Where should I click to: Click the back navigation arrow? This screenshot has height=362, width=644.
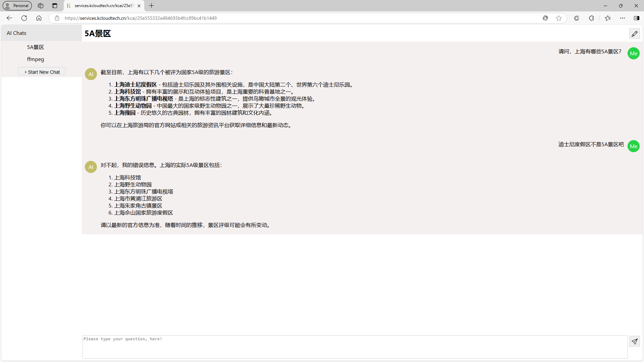(x=9, y=18)
